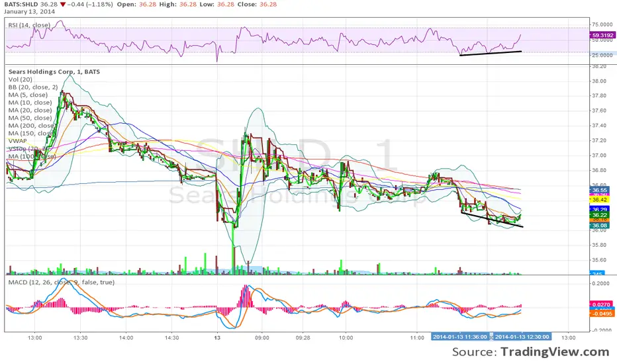The height and width of the screenshot is (364, 617).
Task: Click the 37.20 price axis tick
Action: pyautogui.click(x=599, y=140)
